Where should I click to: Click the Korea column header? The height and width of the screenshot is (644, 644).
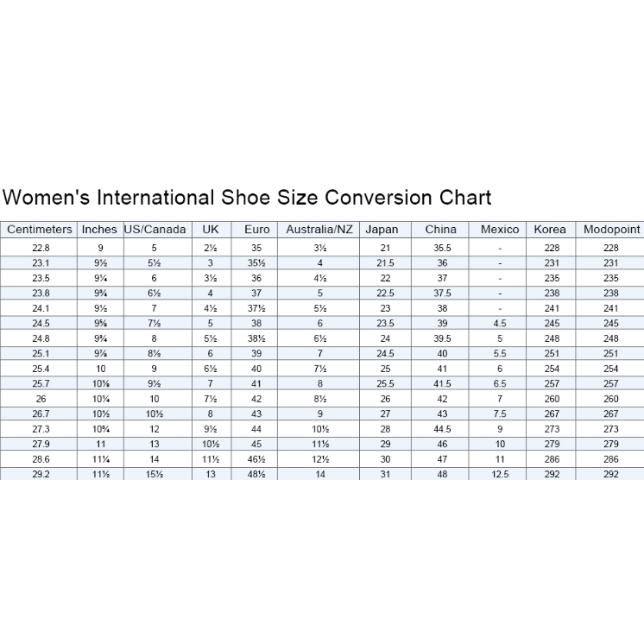click(550, 230)
